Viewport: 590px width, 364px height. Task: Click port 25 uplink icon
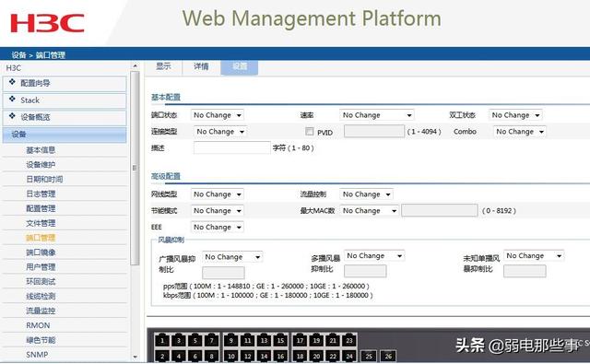[369, 356]
